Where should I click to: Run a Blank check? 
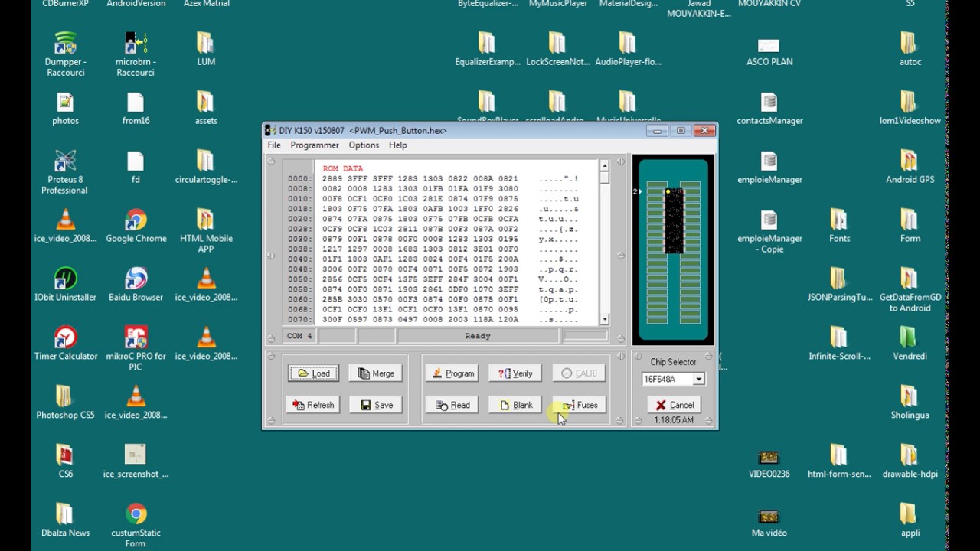point(515,405)
